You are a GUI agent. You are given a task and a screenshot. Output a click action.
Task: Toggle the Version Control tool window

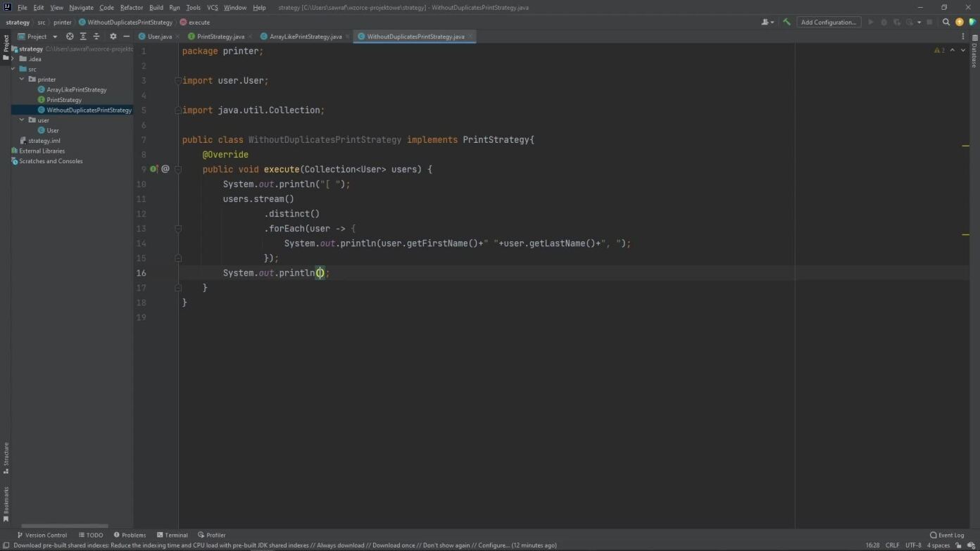point(42,536)
